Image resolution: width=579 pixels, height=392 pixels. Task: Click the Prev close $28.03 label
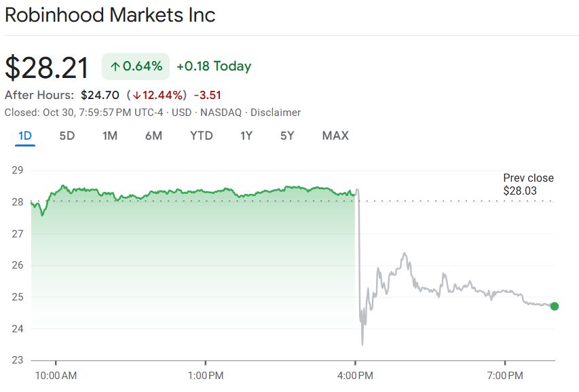click(x=528, y=184)
